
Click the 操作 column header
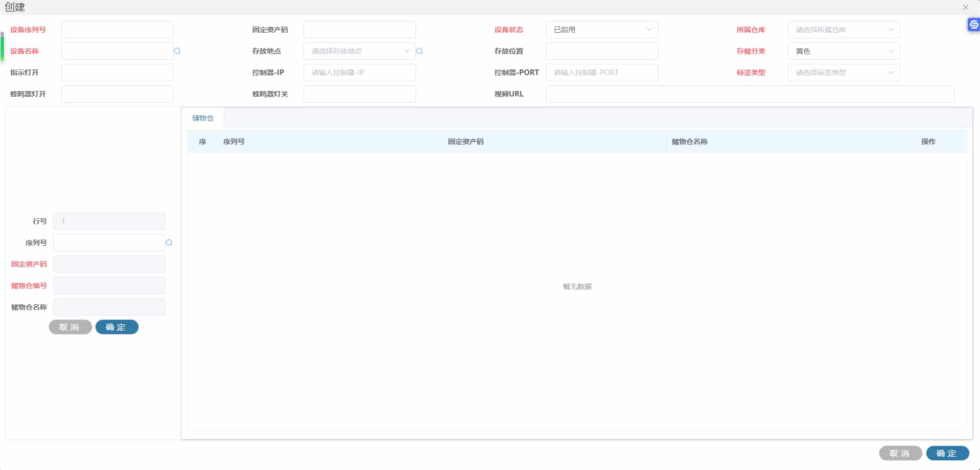[x=928, y=142]
